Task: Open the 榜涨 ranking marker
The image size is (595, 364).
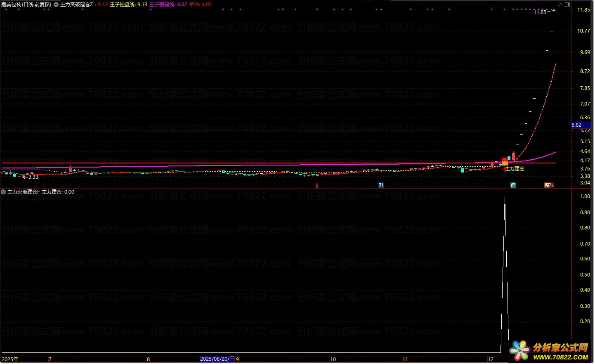Action: 549,185
